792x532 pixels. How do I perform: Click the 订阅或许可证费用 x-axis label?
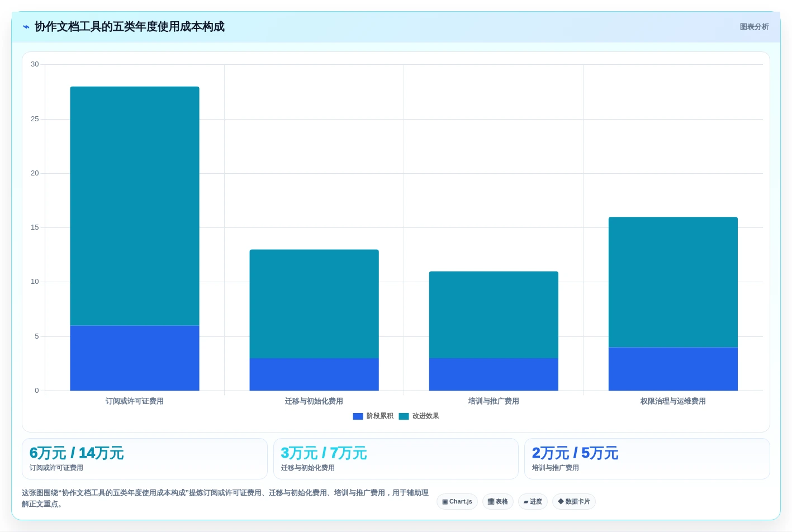(135, 401)
